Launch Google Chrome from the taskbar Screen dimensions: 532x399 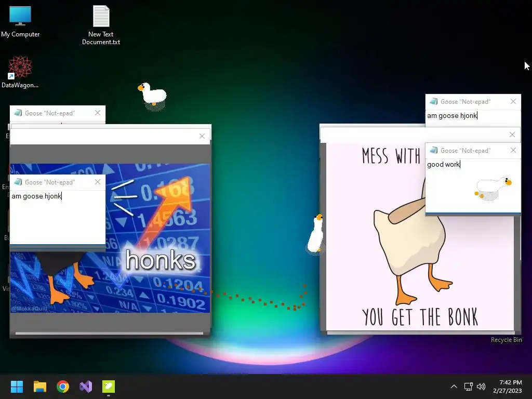[x=63, y=387]
